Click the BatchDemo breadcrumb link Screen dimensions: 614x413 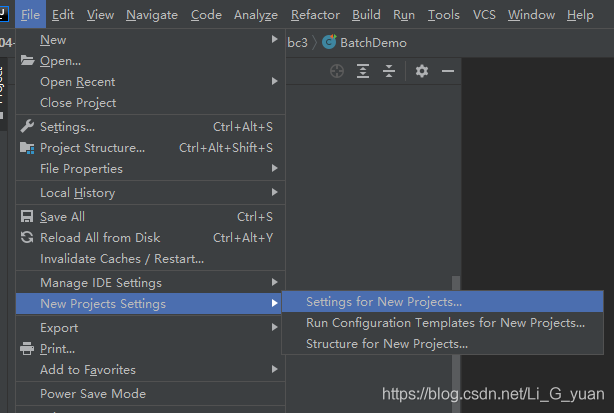[373, 43]
